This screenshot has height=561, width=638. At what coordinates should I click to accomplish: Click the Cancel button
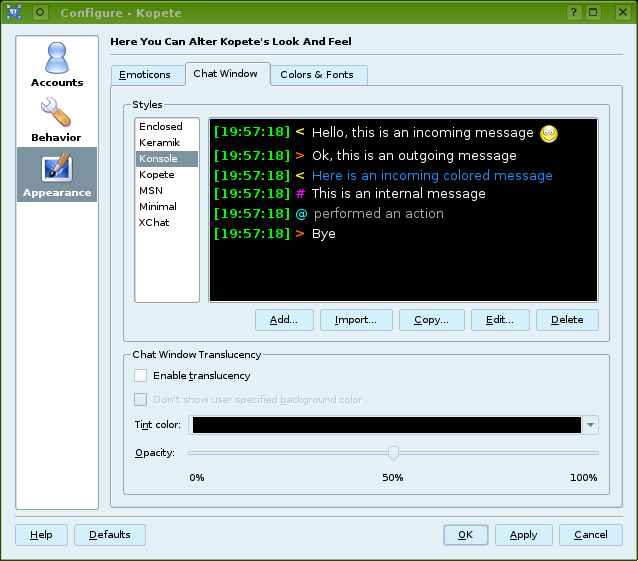coord(591,535)
